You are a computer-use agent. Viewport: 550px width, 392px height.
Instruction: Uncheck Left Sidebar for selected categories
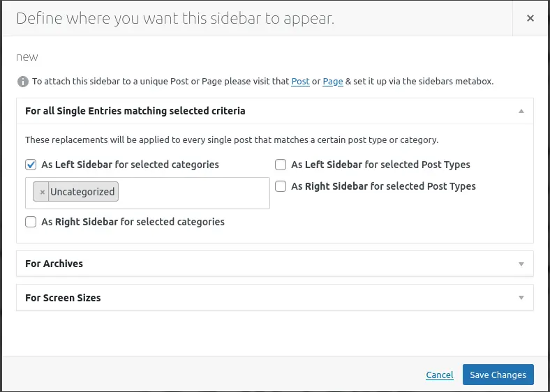[31, 165]
